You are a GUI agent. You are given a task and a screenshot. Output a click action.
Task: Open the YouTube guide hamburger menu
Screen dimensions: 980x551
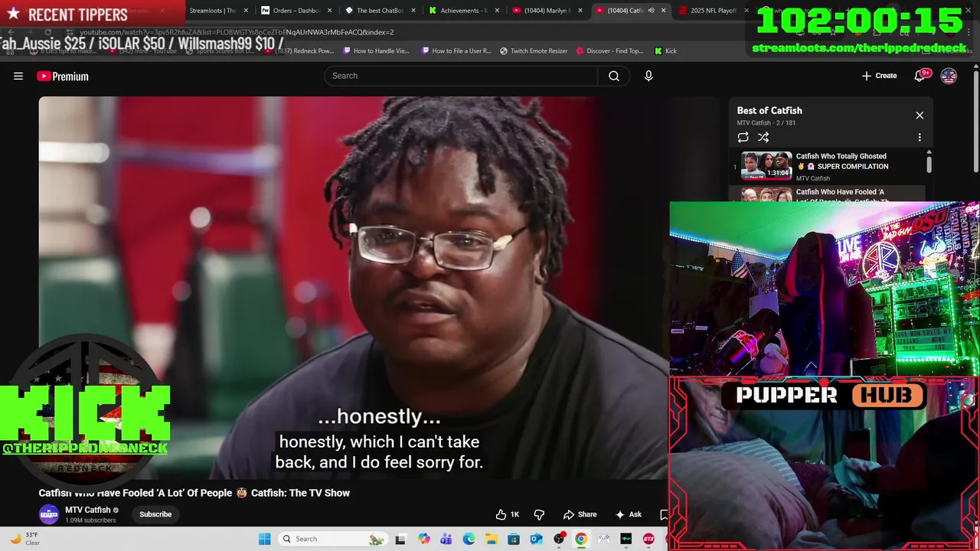click(18, 76)
